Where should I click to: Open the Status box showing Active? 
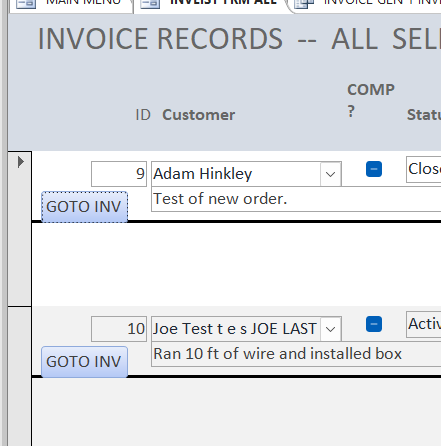pyautogui.click(x=424, y=324)
